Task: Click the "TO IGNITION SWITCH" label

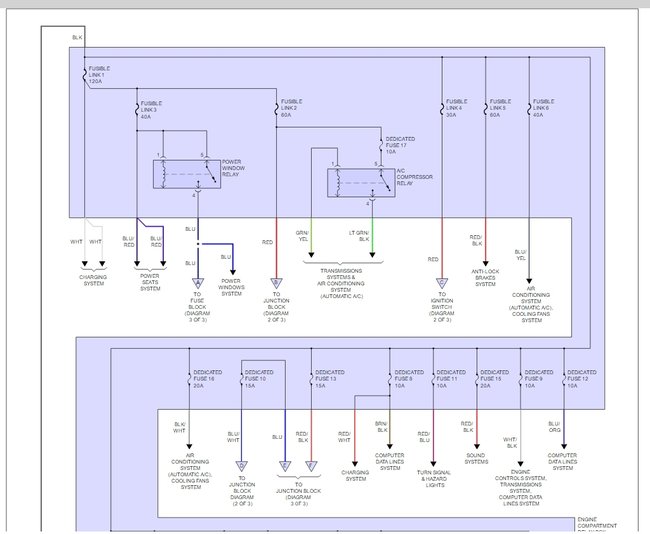Action: click(442, 307)
